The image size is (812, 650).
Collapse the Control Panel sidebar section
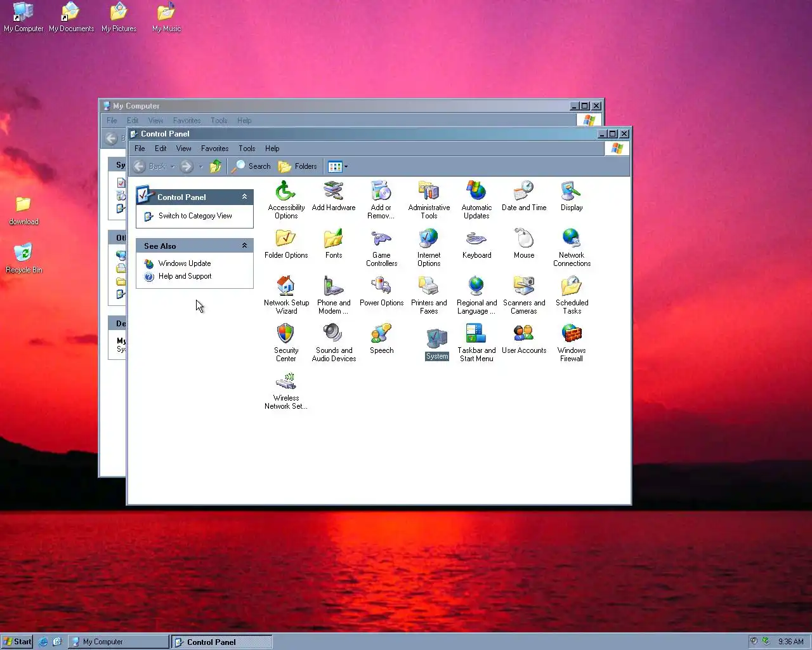244,197
